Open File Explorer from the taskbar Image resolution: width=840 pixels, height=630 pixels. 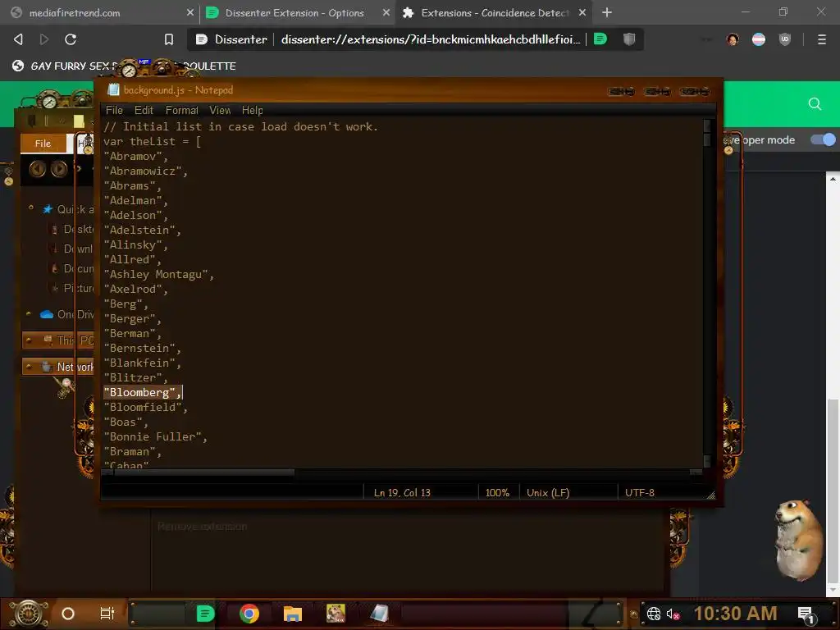(293, 614)
